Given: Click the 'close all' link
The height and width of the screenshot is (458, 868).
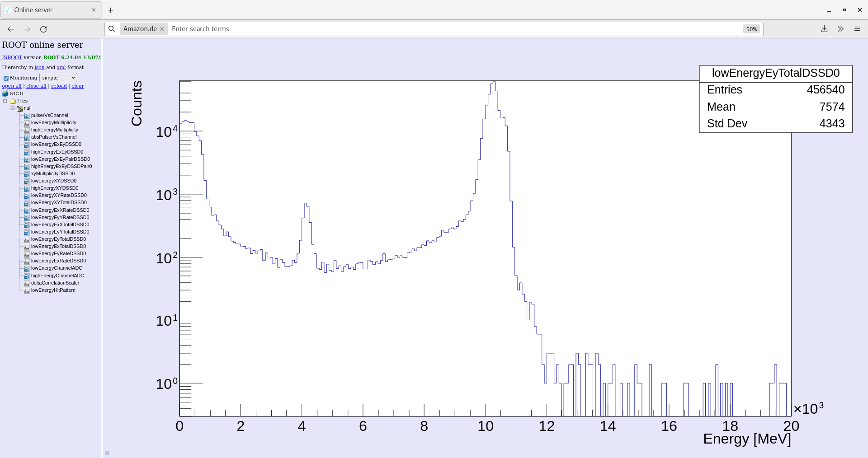Looking at the screenshot, I should pos(36,86).
